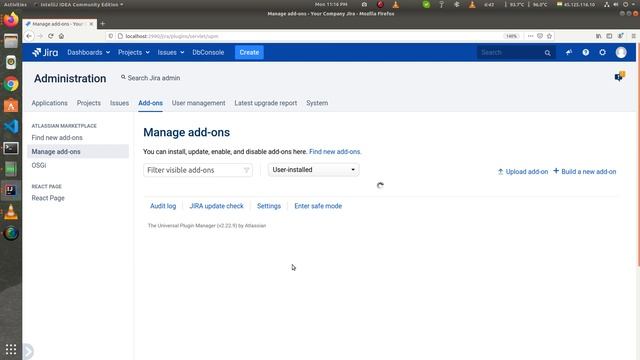This screenshot has width=640, height=360.
Task: Go to Firefox home page
Action: [x=61, y=36]
